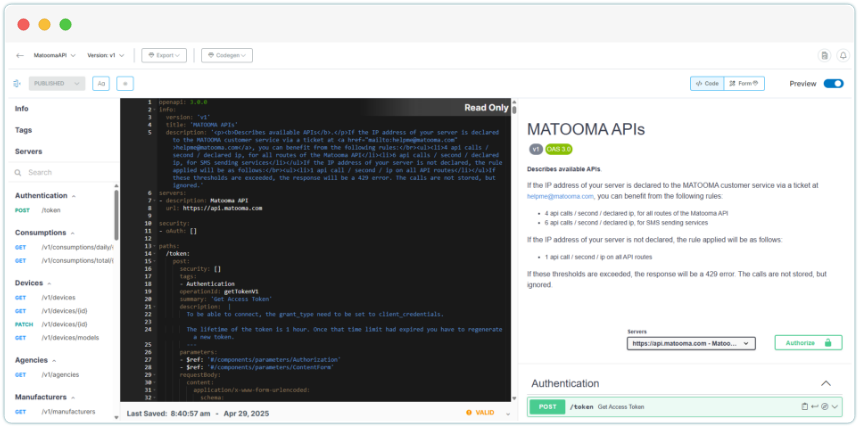The width and height of the screenshot is (859, 428).
Task: Expand the POST /token operation chevron
Action: [835, 407]
